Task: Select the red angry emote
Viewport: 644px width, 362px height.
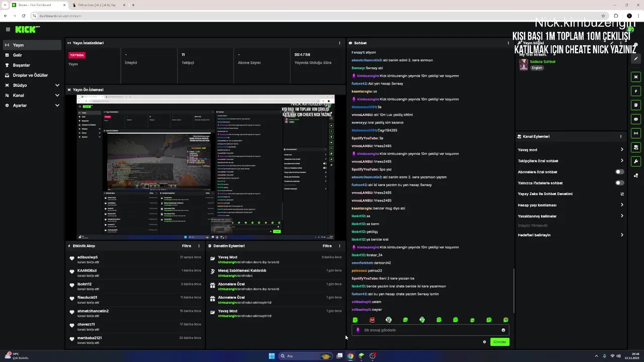Action: click(372, 320)
